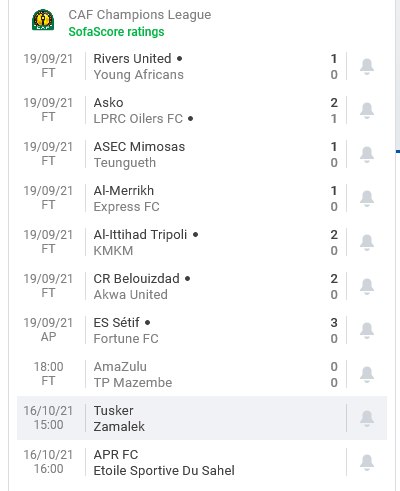400x491 pixels.
Task: Click the CAF Champions League logo
Action: point(43,20)
